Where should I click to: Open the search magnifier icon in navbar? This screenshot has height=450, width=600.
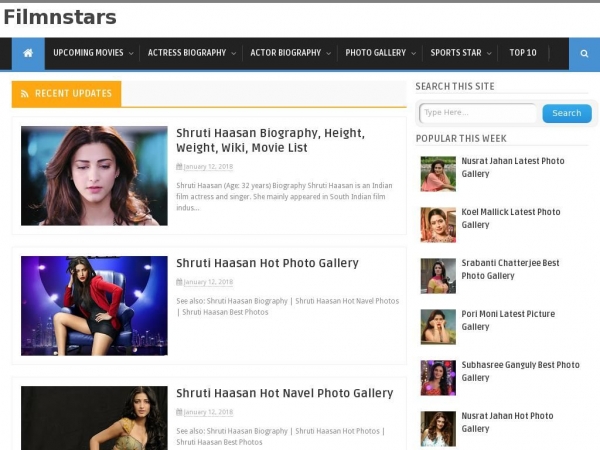point(584,54)
